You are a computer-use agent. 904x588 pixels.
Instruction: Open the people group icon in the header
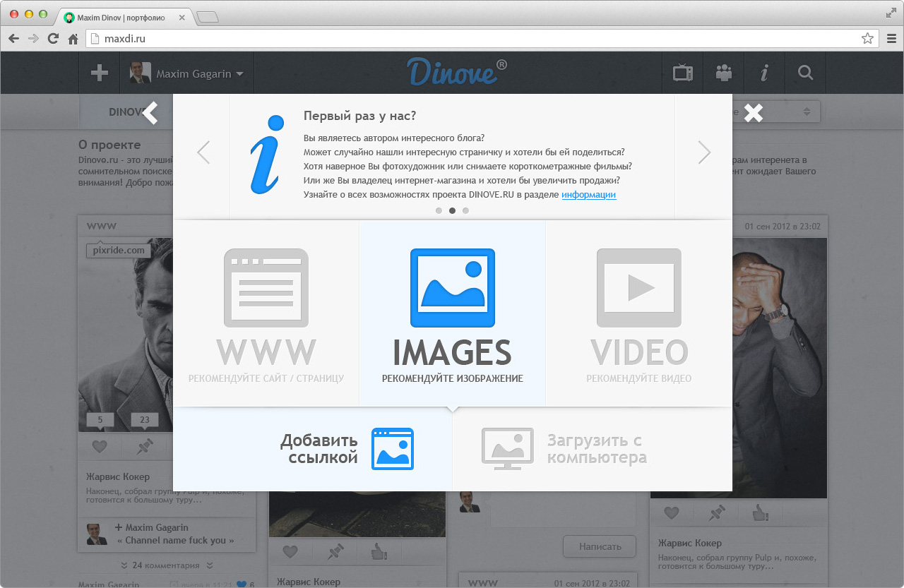pyautogui.click(x=723, y=72)
